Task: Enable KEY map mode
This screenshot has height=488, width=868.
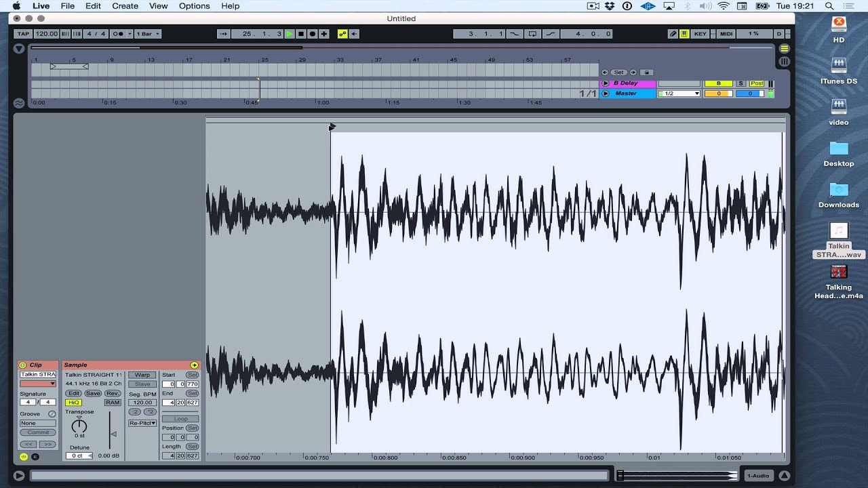Action: pos(700,34)
